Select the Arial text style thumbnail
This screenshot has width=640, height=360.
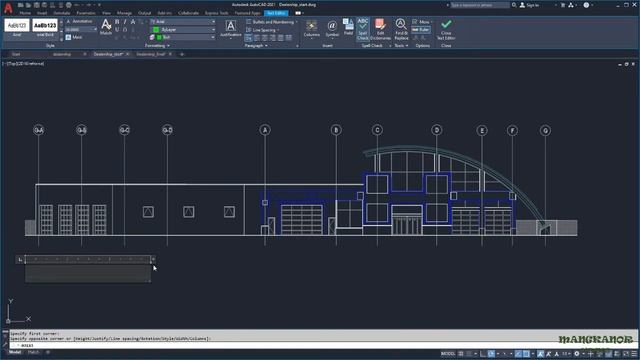pyautogui.click(x=17, y=27)
